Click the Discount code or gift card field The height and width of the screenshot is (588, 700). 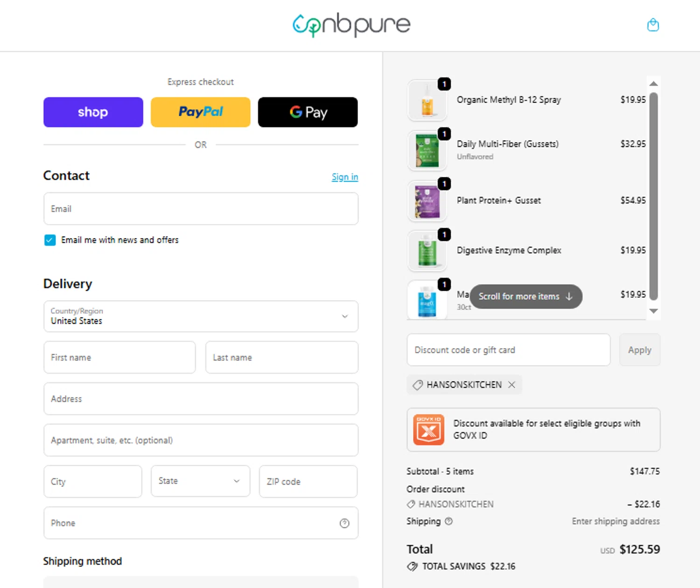(x=509, y=350)
